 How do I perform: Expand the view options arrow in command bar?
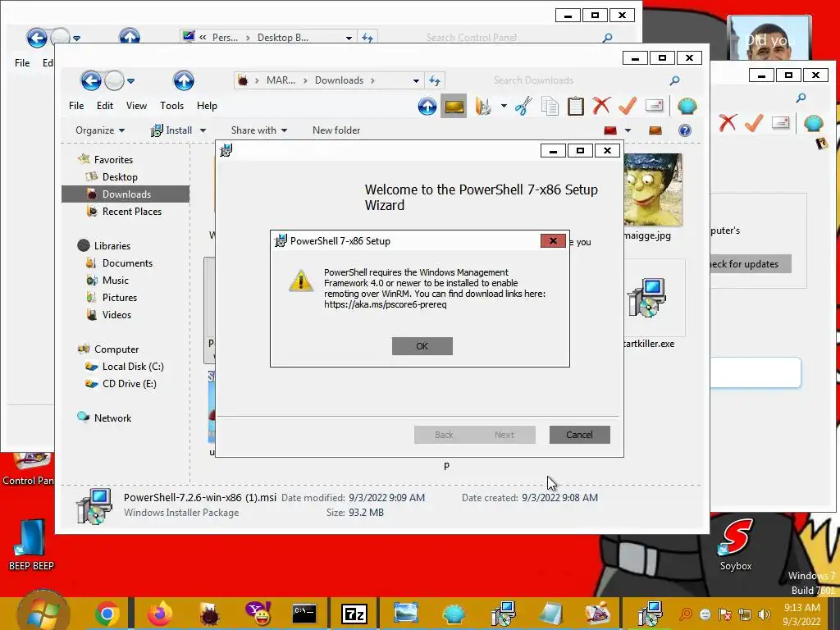628,130
